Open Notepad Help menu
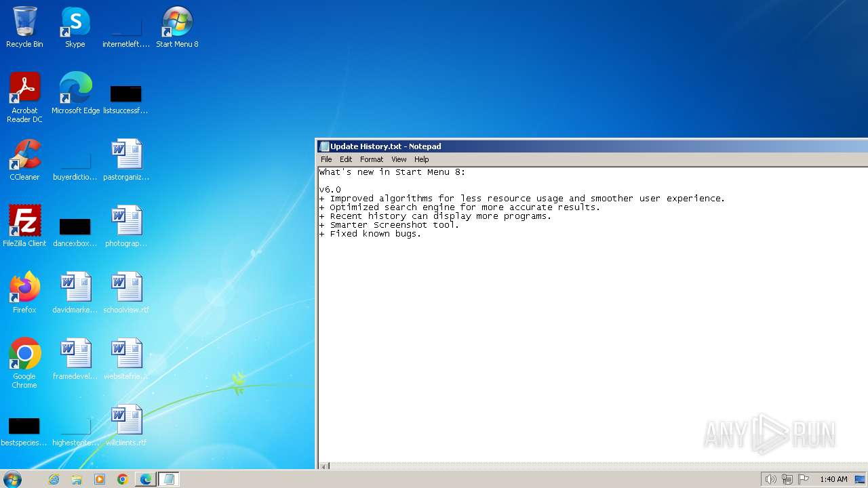 click(422, 159)
